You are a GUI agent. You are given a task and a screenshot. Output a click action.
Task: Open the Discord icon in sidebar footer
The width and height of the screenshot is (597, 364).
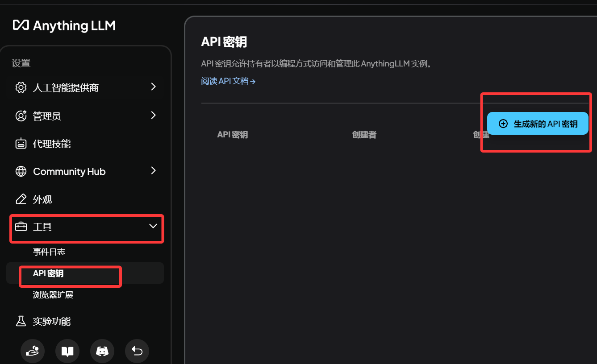coord(102,352)
